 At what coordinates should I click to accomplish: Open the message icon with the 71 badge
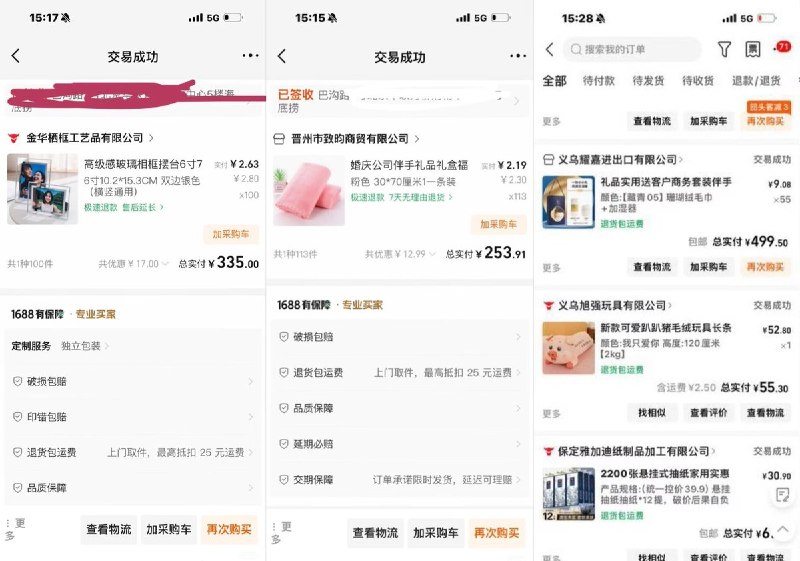[782, 47]
